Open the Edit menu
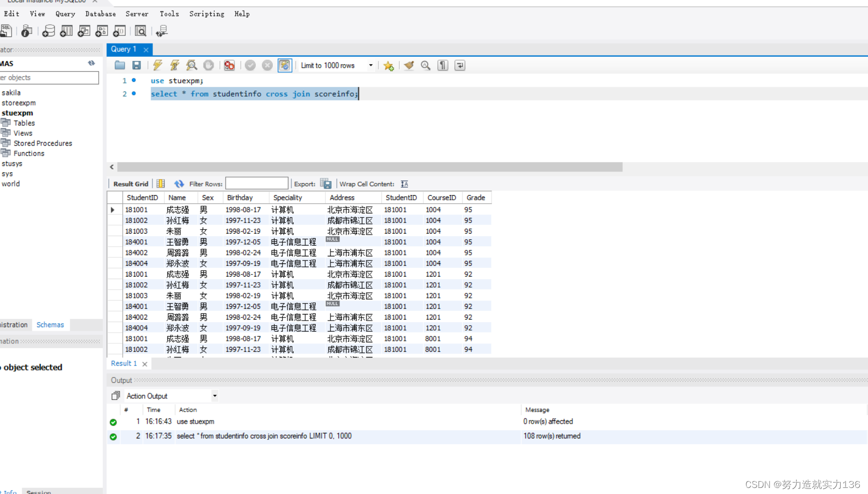 tap(12, 14)
